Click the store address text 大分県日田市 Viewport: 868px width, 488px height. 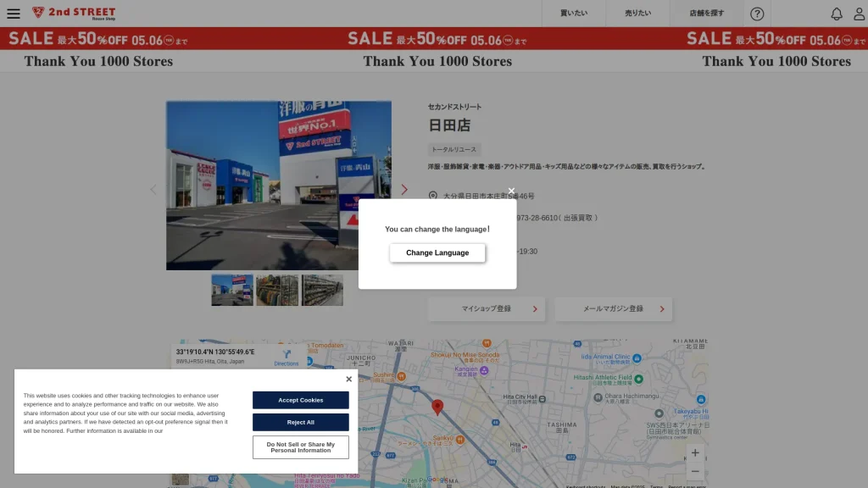[x=489, y=196]
